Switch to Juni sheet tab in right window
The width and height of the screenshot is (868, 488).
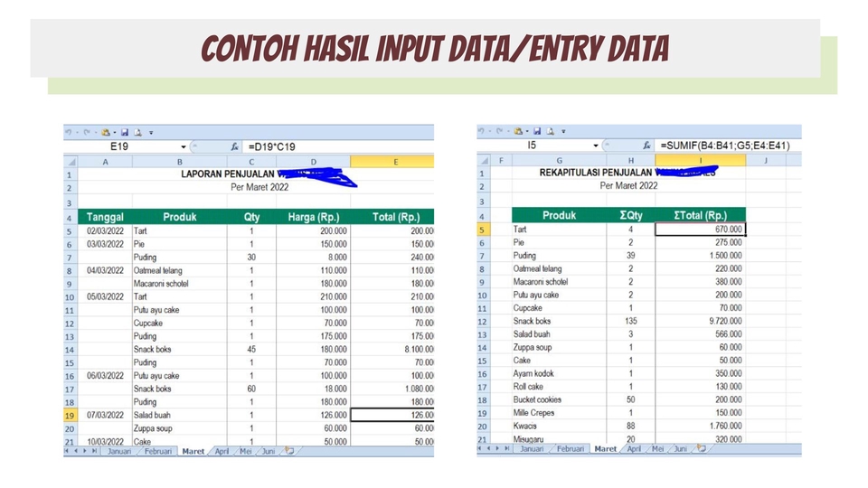point(681,449)
